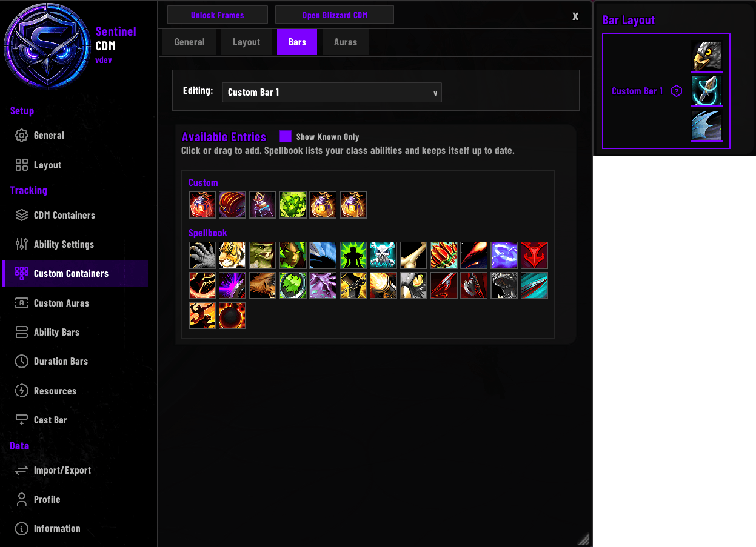Add the green leafy cluster Custom entry
This screenshot has width=756, height=547.
293,205
